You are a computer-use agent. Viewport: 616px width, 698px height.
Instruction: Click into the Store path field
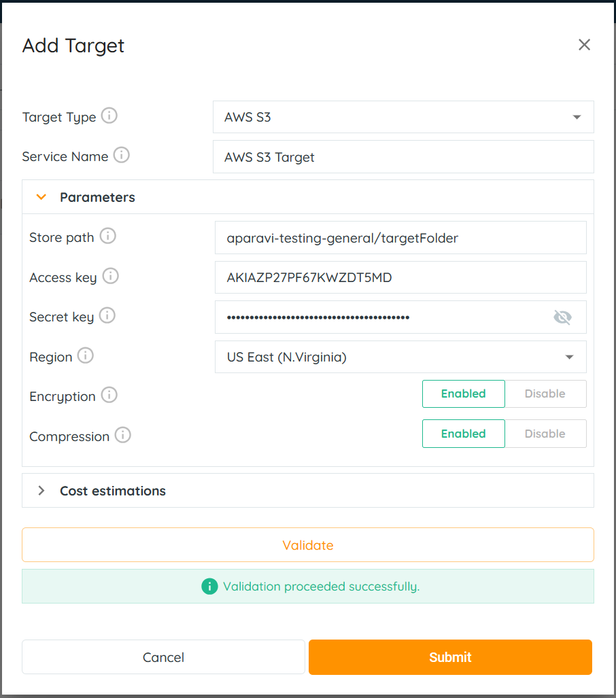(x=400, y=238)
